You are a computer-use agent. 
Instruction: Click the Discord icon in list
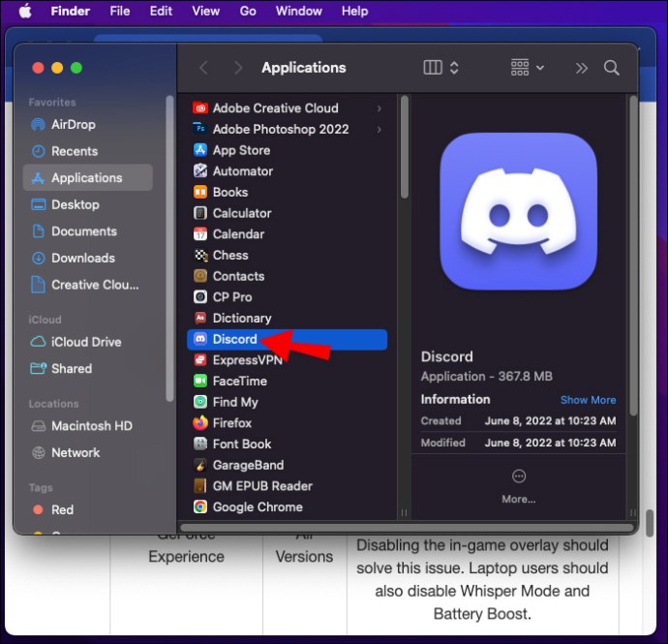(x=200, y=339)
